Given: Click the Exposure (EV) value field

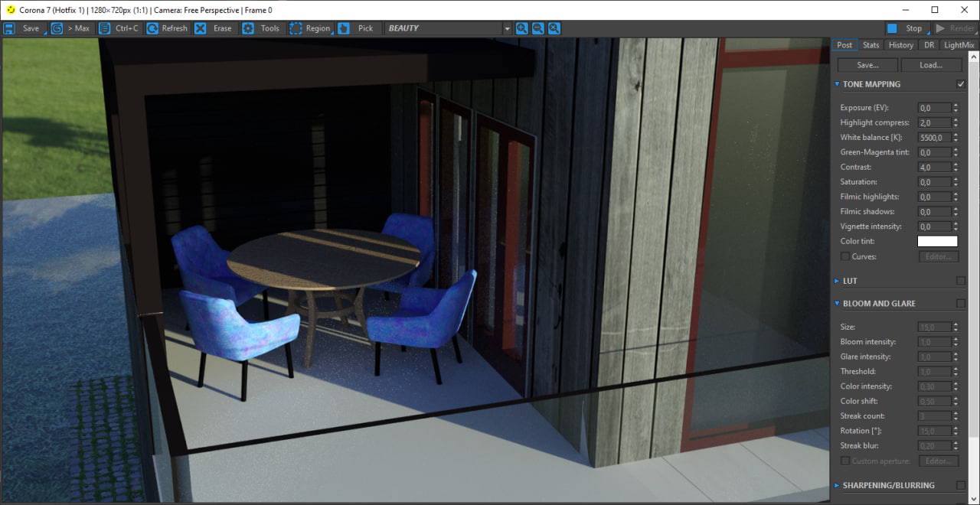Looking at the screenshot, I should (x=934, y=108).
